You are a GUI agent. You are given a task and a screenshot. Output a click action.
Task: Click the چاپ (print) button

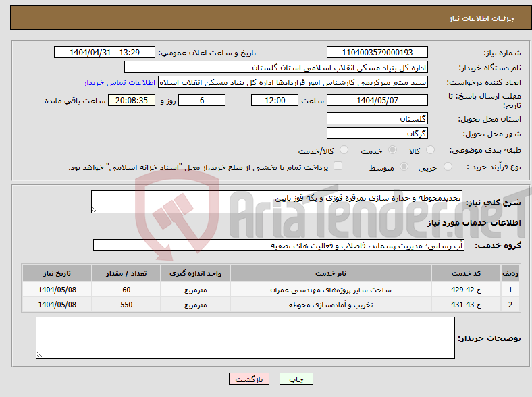[x=296, y=379]
